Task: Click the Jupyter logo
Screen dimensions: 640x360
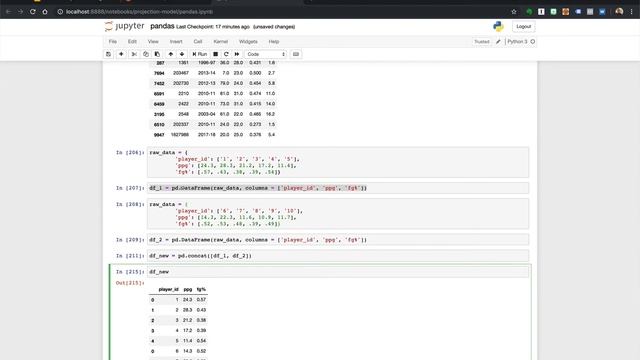Action: click(124, 26)
